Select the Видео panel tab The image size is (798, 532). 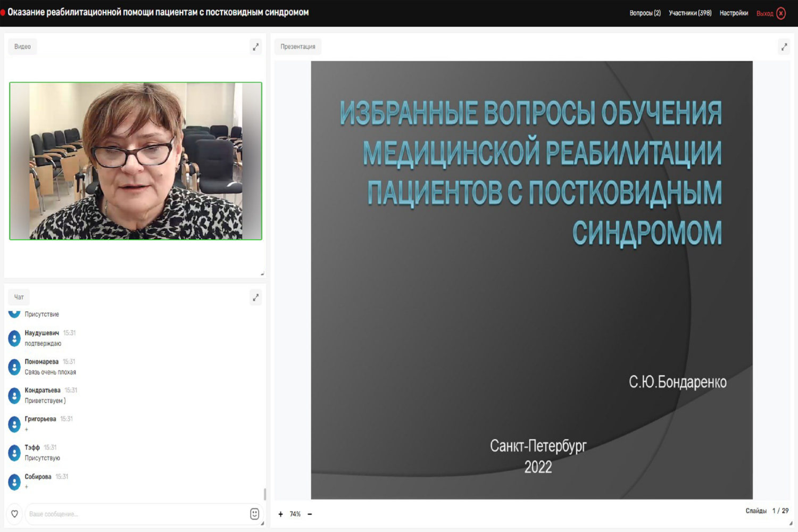22,47
